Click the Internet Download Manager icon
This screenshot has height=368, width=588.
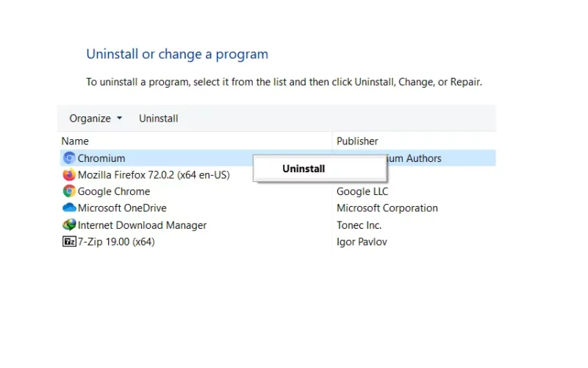click(x=69, y=224)
